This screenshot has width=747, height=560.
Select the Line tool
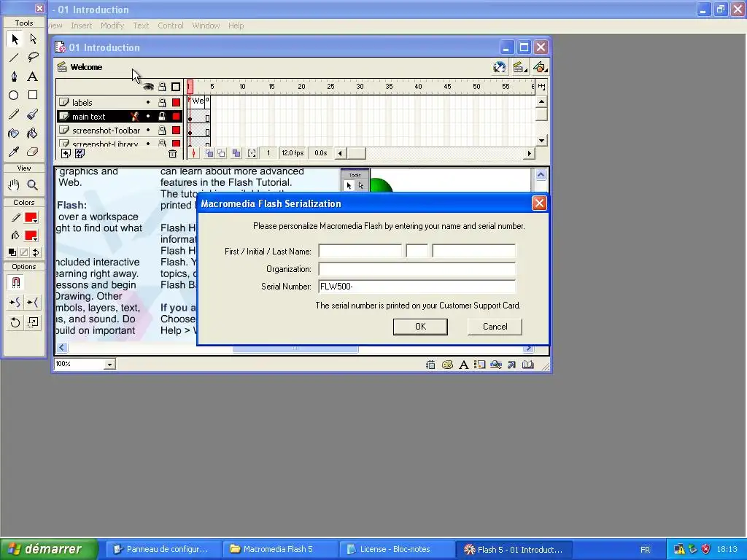(15, 58)
